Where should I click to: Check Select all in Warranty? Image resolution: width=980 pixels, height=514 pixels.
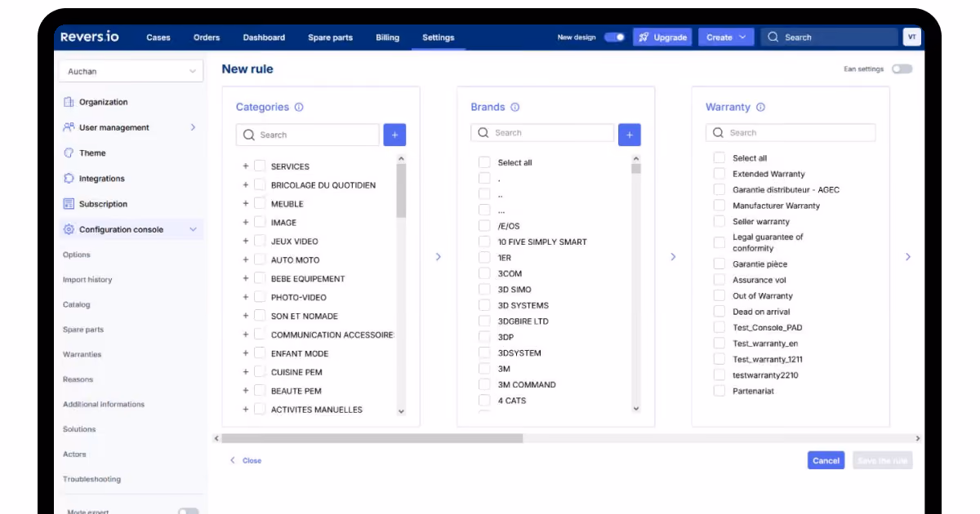pos(719,157)
